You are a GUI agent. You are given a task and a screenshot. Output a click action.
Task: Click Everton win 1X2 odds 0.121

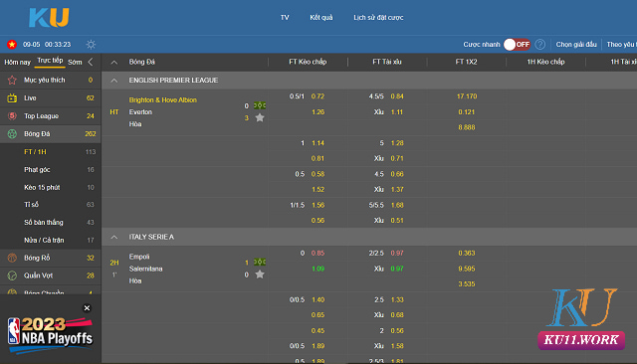[x=467, y=112]
